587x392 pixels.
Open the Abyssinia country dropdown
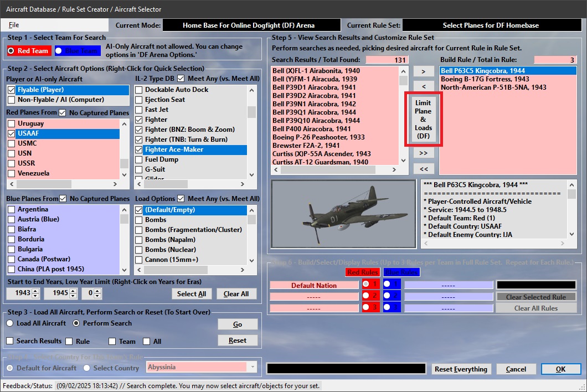253,367
